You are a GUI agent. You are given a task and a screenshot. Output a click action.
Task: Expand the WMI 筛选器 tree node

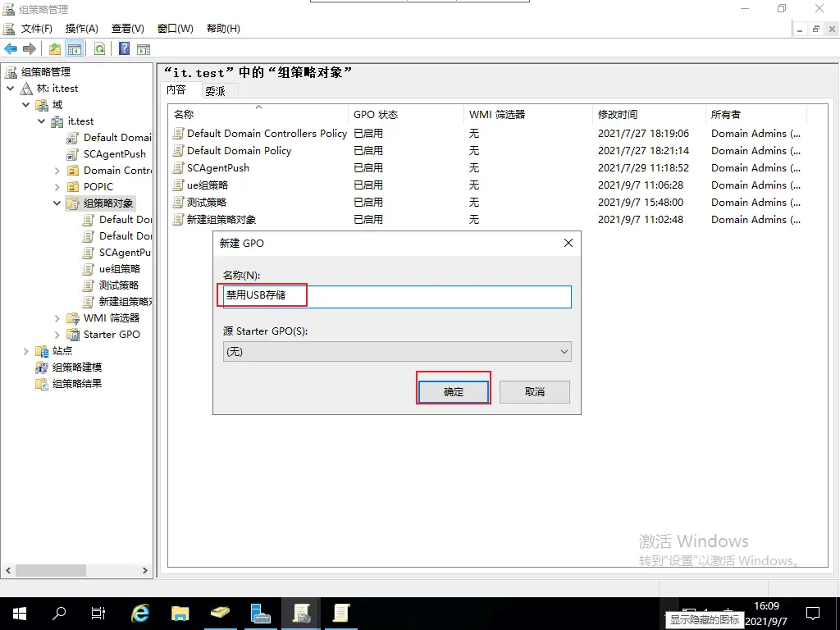pos(57,318)
